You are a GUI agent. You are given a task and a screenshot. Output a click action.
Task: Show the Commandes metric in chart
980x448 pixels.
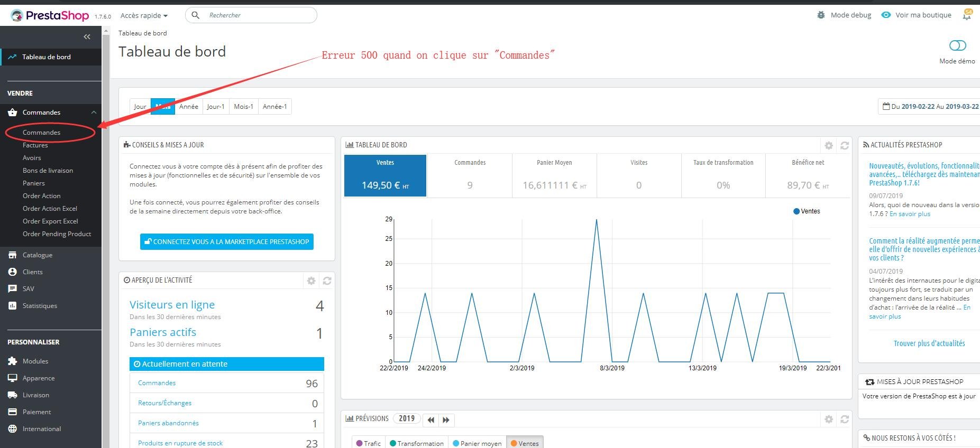tap(470, 175)
